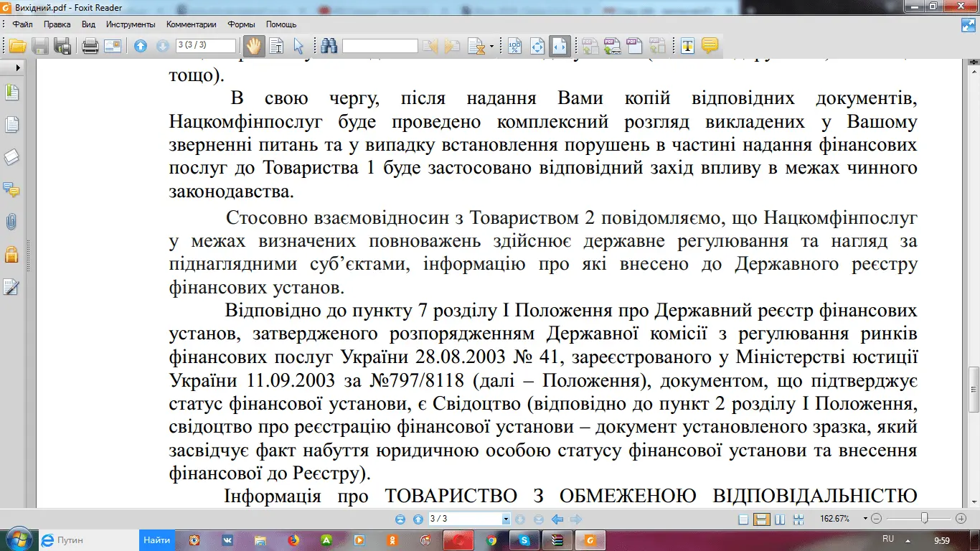The image size is (980, 551).
Task: Toggle facing pages view mode
Action: pyautogui.click(x=780, y=519)
